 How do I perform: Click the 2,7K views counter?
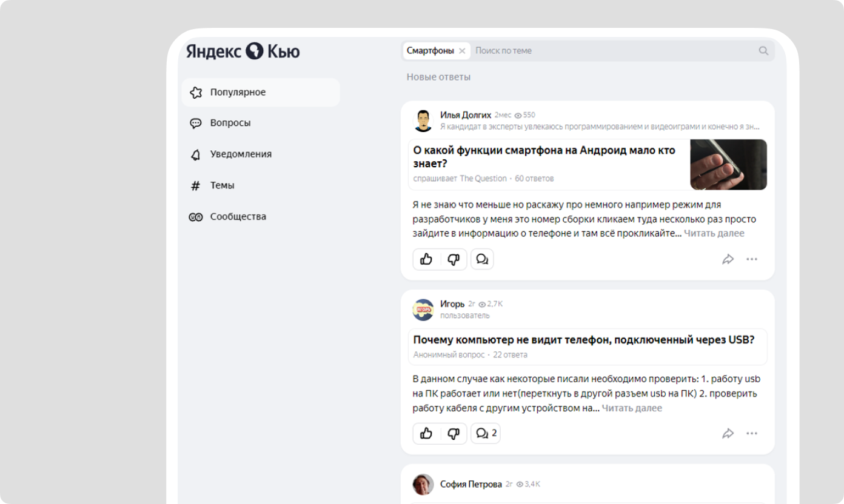point(491,304)
